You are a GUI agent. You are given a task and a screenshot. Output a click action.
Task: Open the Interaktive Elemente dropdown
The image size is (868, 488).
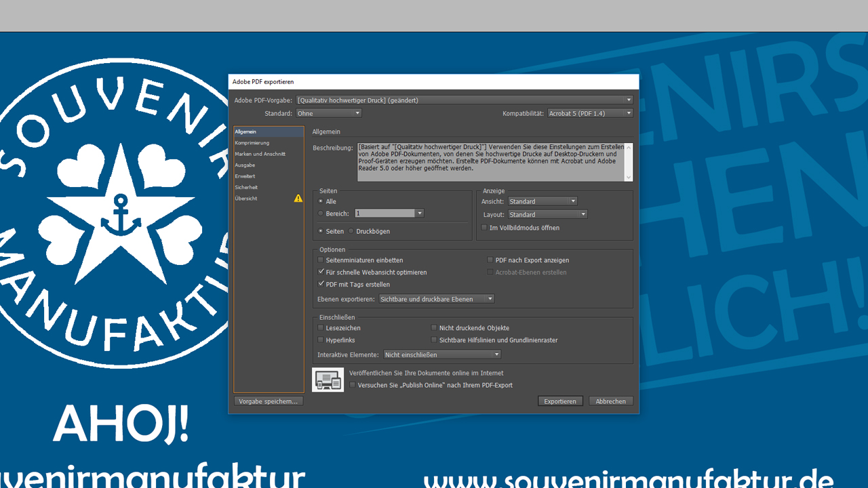(442, 354)
